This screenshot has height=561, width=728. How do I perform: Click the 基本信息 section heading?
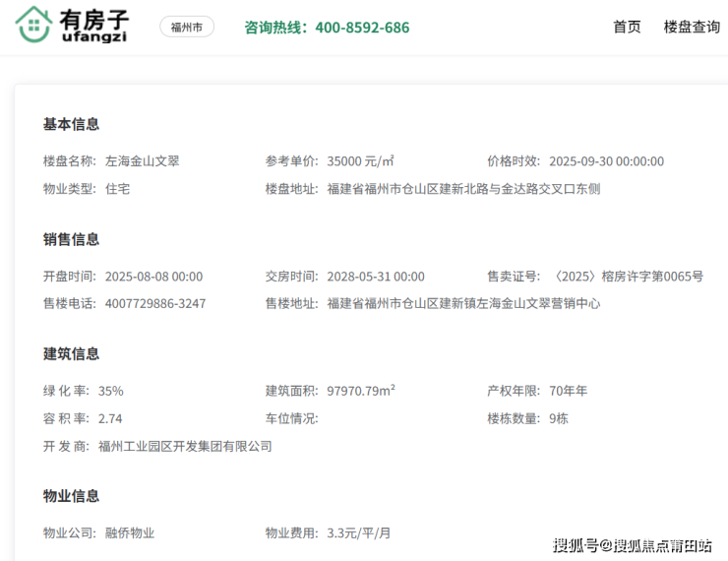click(x=71, y=124)
